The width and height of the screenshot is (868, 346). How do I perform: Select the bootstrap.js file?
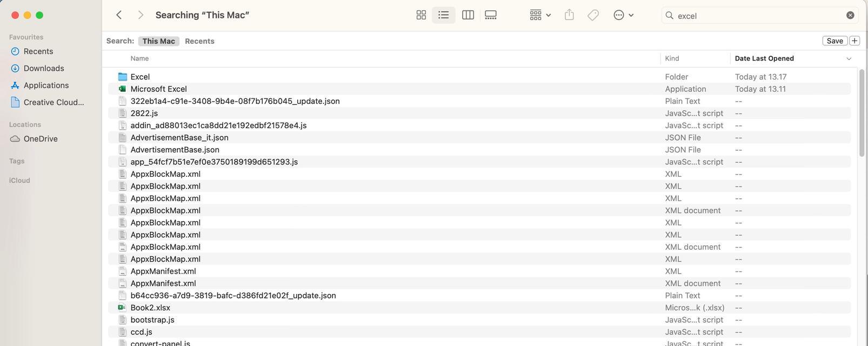(x=152, y=320)
